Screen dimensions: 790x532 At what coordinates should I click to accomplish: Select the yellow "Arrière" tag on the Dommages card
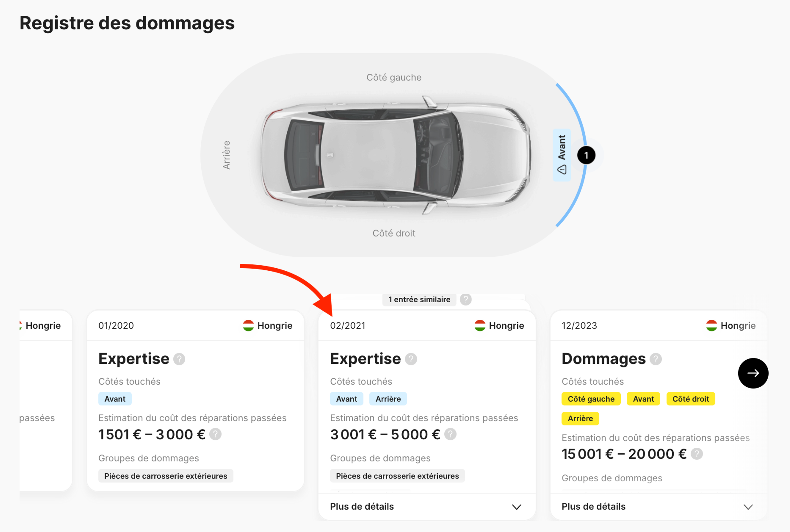pyautogui.click(x=580, y=418)
